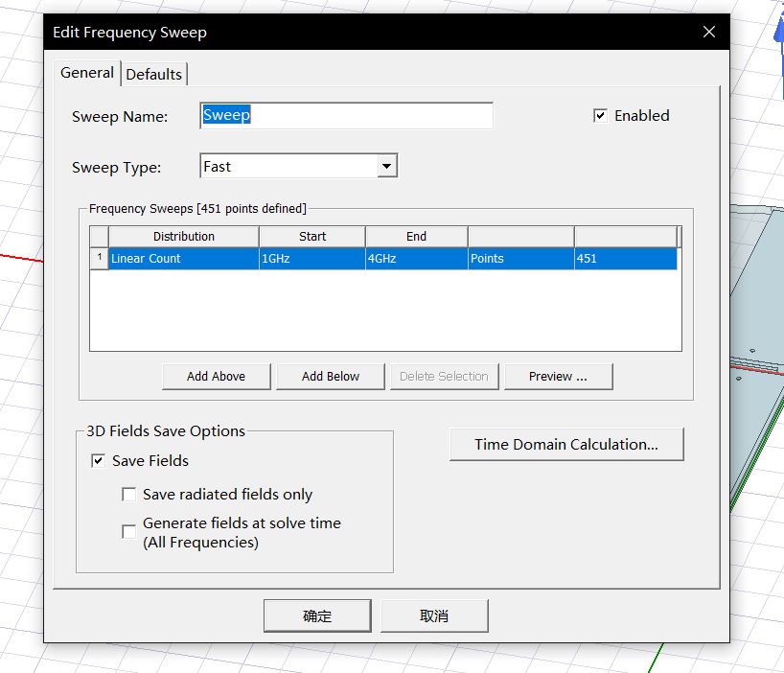Select row header number 1
This screenshot has height=673, width=784.
pyautogui.click(x=99, y=259)
